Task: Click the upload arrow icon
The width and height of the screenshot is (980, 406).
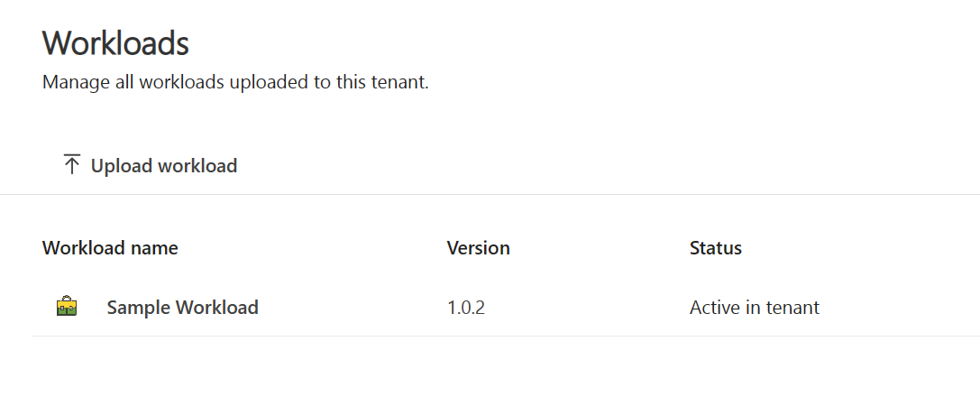Action: coord(72,165)
